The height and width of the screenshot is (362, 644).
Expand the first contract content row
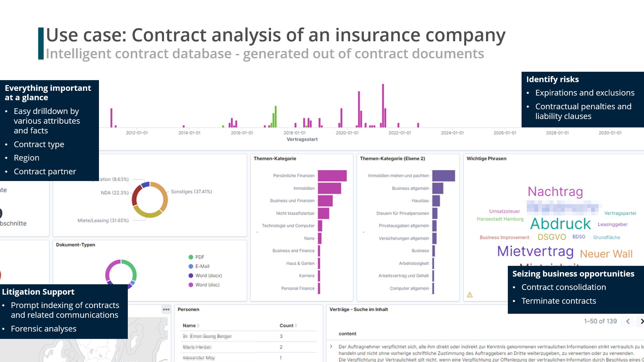coord(331,347)
